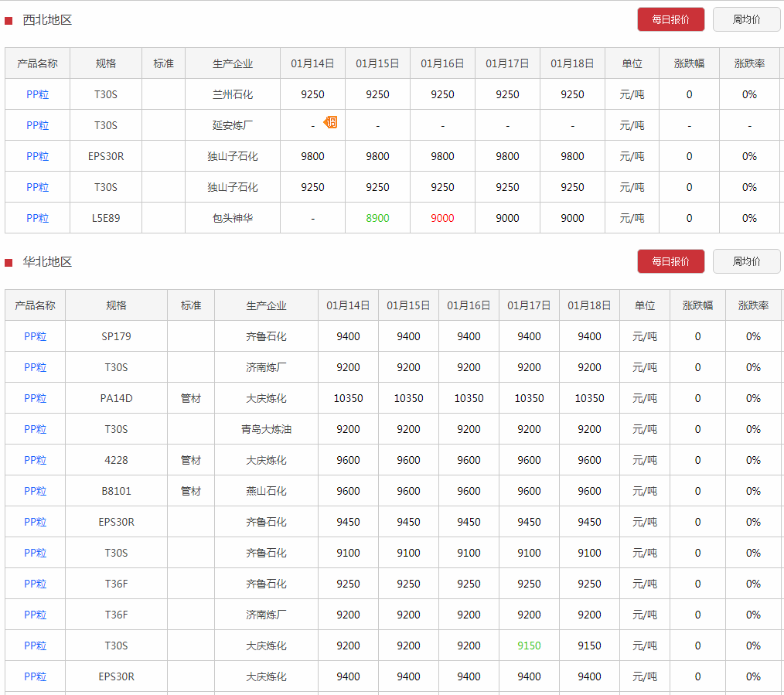Image resolution: width=784 pixels, height=695 pixels.
Task: Click 燕山石化 producer cell
Action: tap(266, 492)
